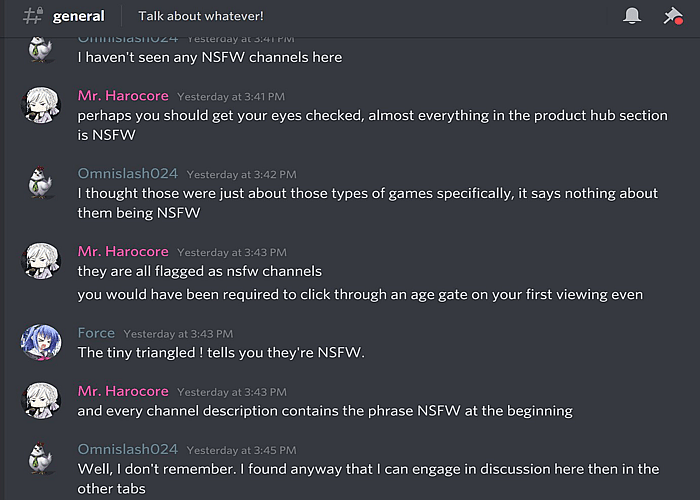Image resolution: width=700 pixels, height=500 pixels.
Task: Click the message "The tiny triangled ! tells you they're NSFW."
Action: 221,352
